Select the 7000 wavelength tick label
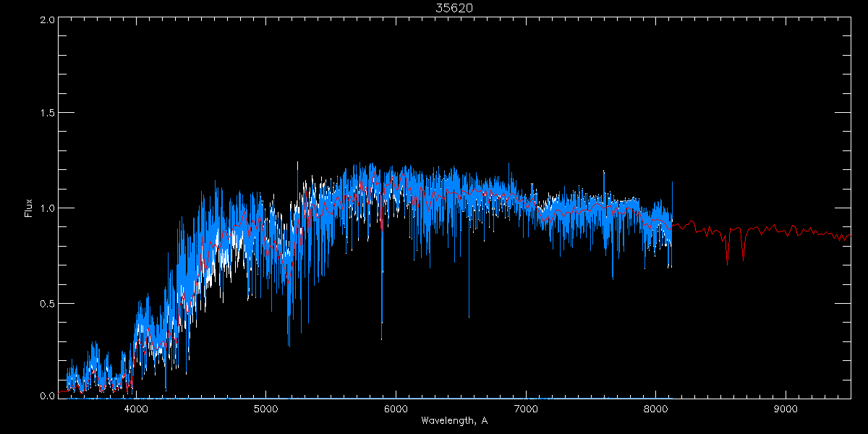The width and height of the screenshot is (868, 434). [526, 407]
